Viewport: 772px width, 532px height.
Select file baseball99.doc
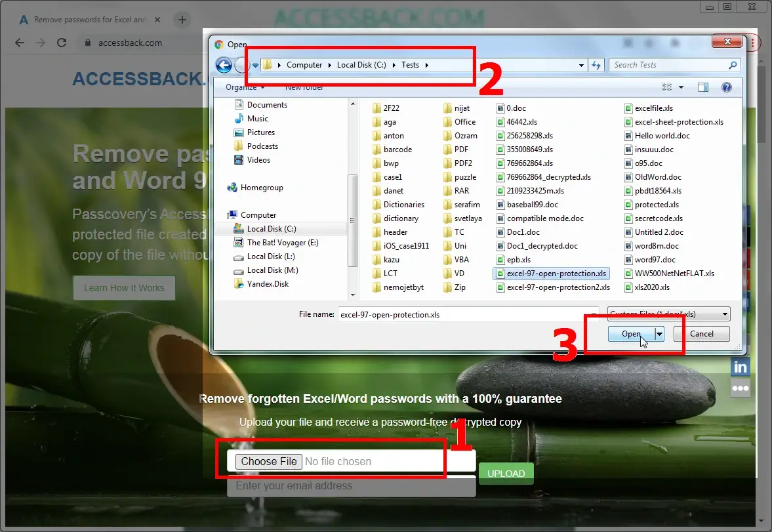(527, 205)
